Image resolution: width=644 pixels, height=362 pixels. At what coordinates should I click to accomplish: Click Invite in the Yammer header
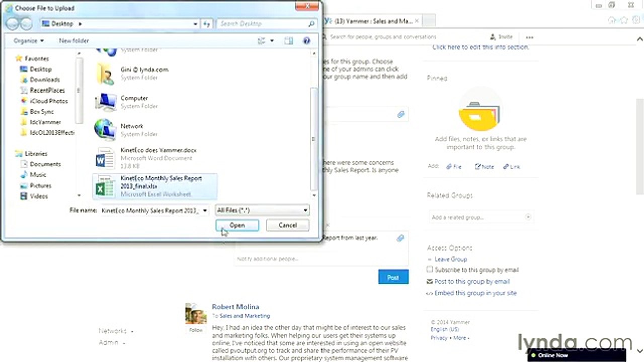pos(501,37)
